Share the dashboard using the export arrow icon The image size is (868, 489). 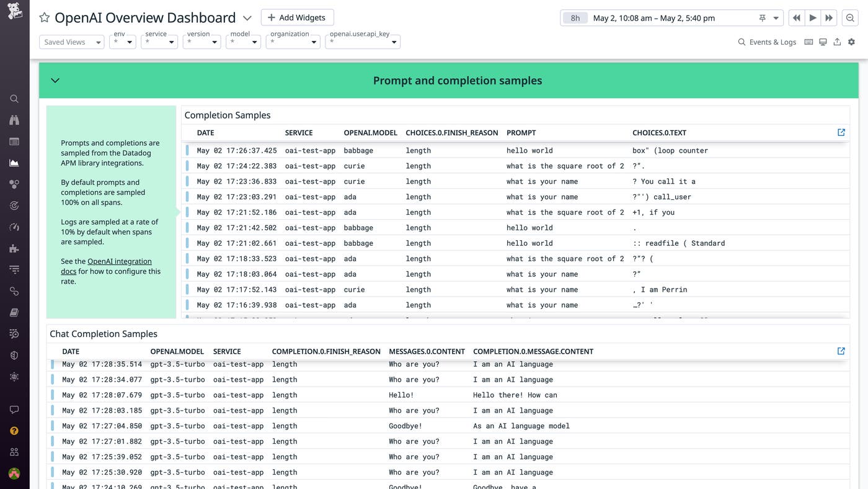(x=837, y=42)
